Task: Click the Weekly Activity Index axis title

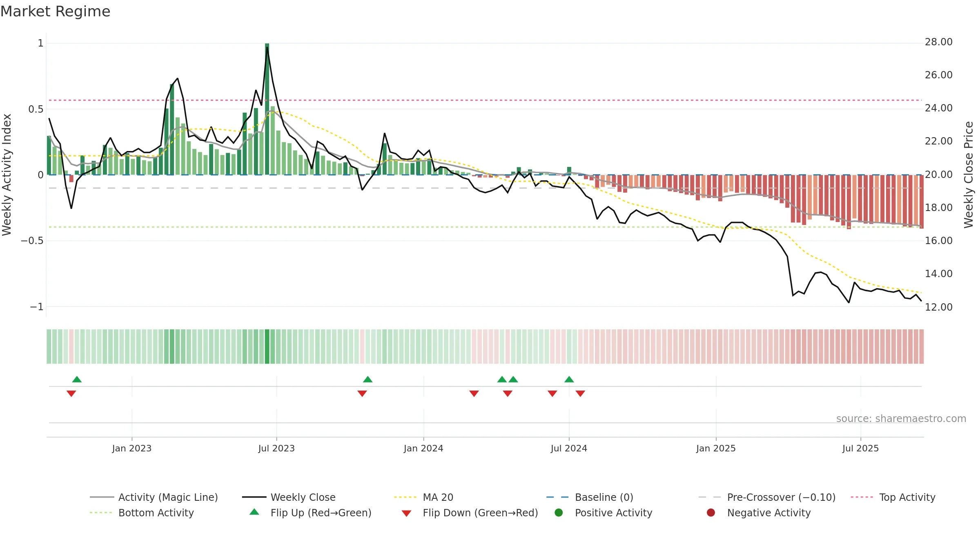Action: (7, 175)
